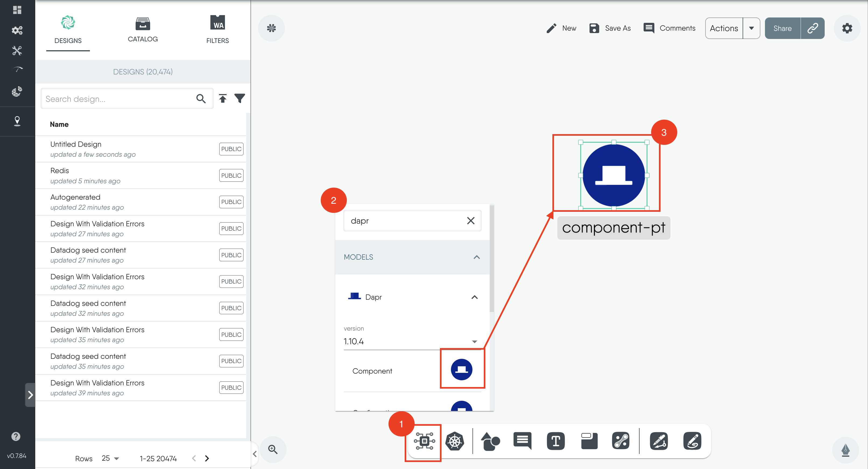The width and height of the screenshot is (868, 469).
Task: Switch to the CATALOG tab
Action: 143,30
